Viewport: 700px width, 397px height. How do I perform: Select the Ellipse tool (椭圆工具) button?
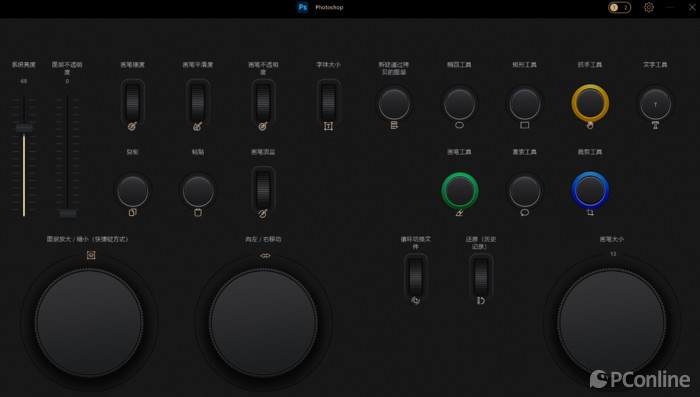pos(459,104)
